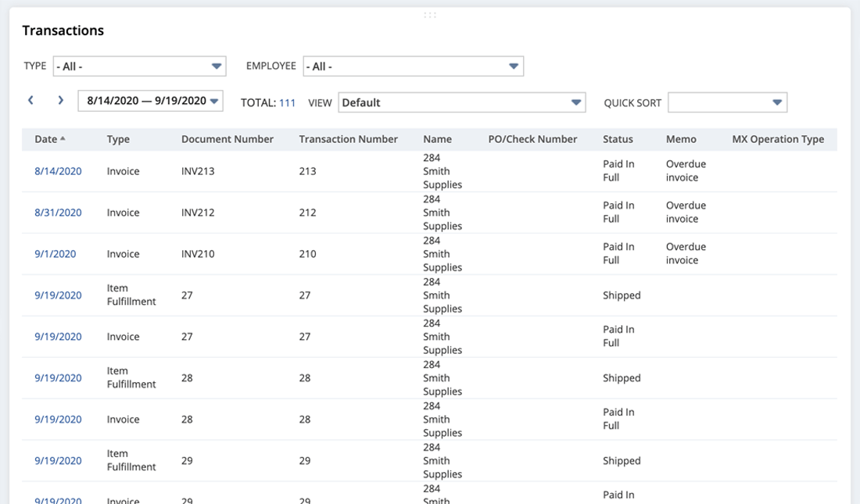Sort by the Date column header
This screenshot has height=504, width=860.
click(x=46, y=139)
